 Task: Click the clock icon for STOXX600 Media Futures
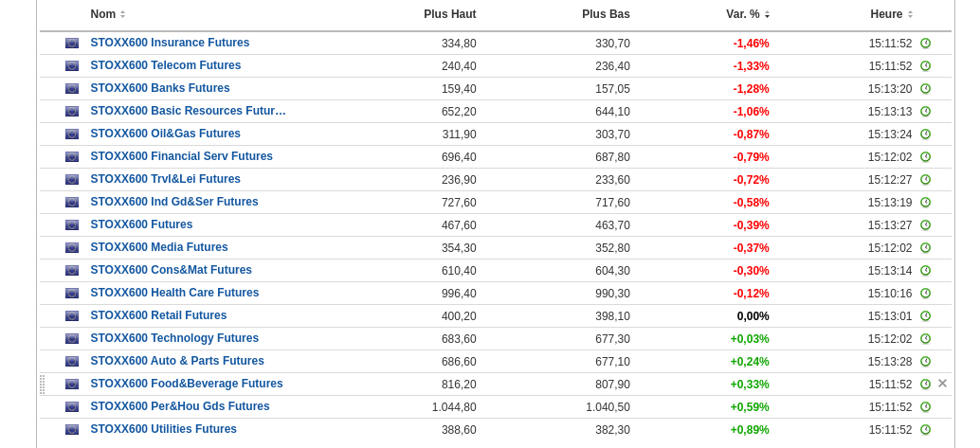pyautogui.click(x=925, y=248)
